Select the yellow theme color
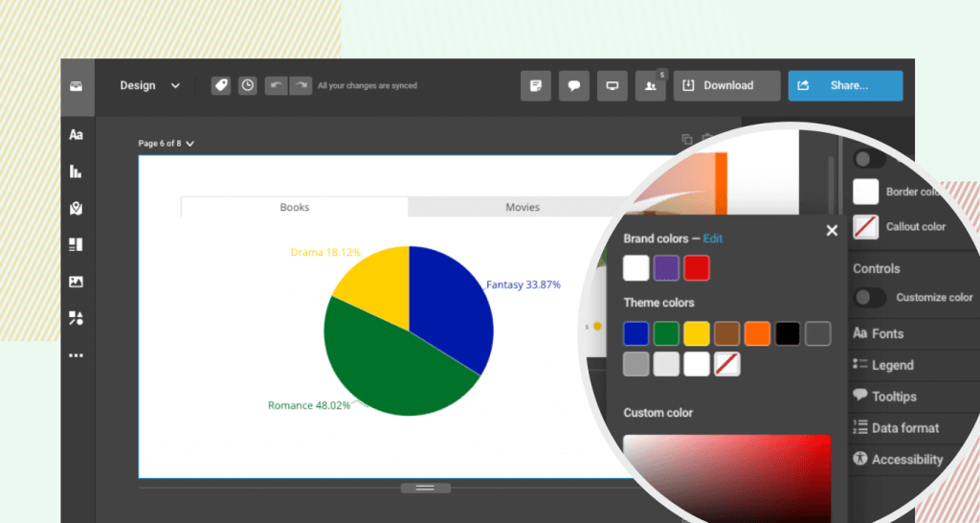980x523 pixels. click(x=697, y=334)
